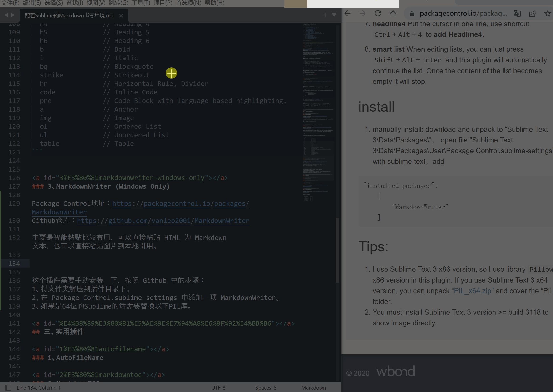
Task: Change the UTF-8 encoding in status bar
Action: (x=218, y=388)
